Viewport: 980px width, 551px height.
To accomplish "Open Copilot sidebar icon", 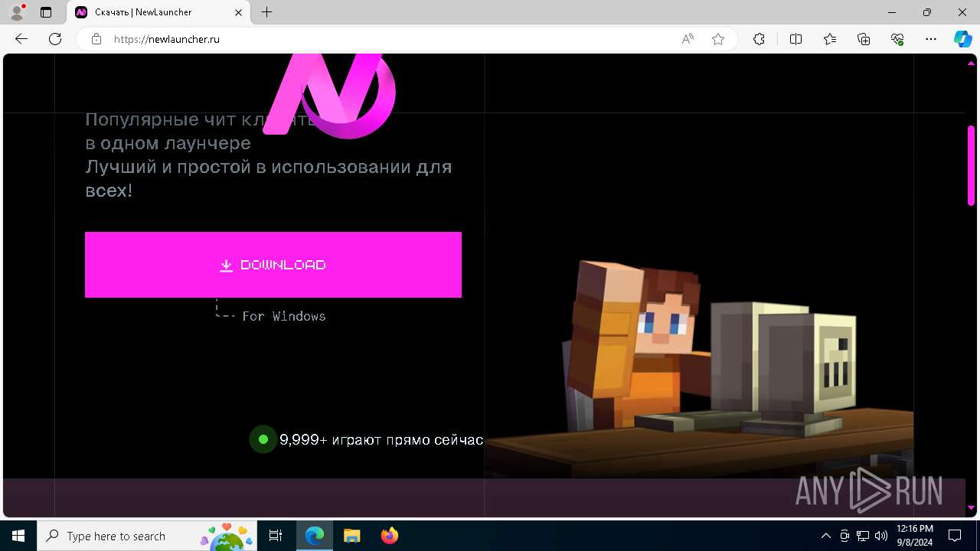I will point(962,39).
